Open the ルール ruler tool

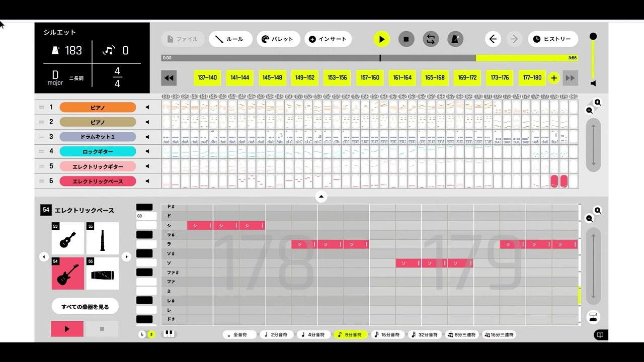pos(230,39)
